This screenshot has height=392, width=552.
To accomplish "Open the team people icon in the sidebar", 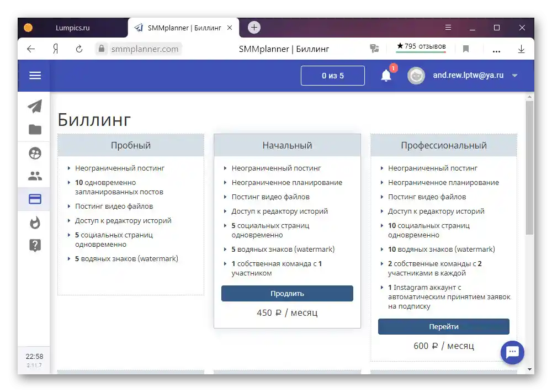I will (x=35, y=176).
